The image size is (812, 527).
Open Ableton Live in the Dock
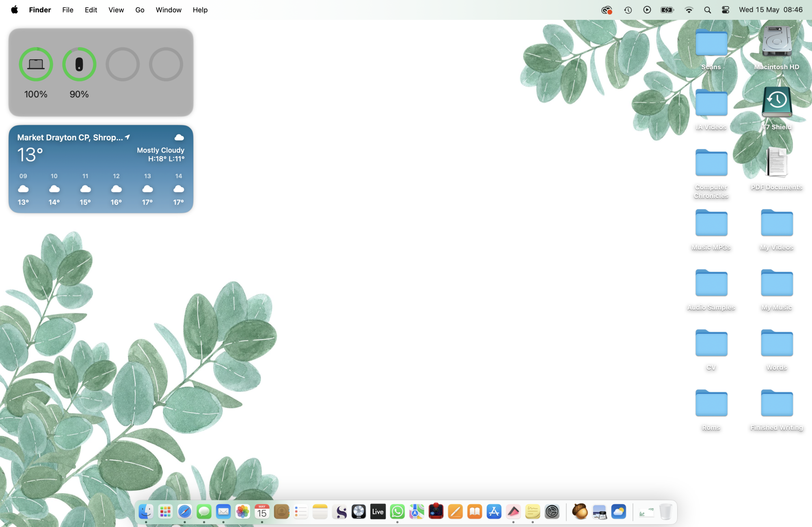378,512
